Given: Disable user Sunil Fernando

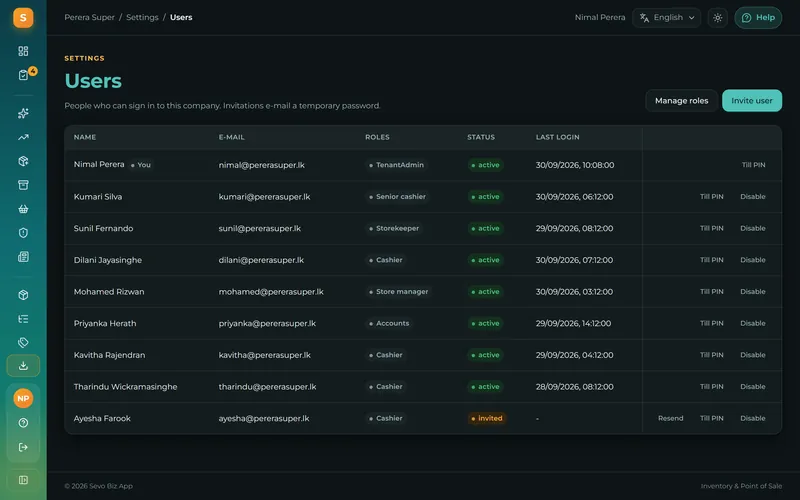Looking at the screenshot, I should (x=753, y=228).
